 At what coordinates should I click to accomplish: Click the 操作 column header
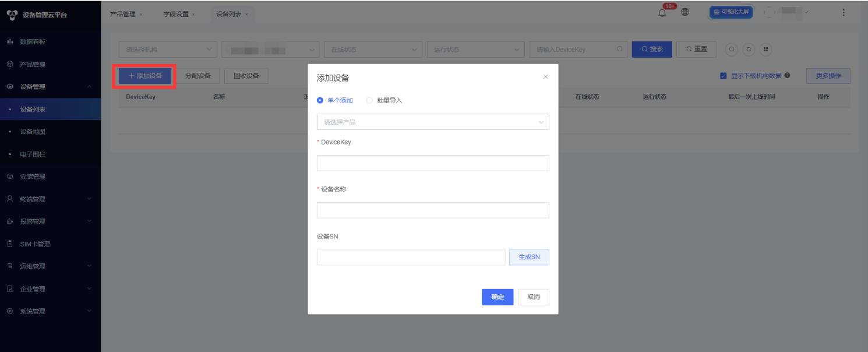823,97
